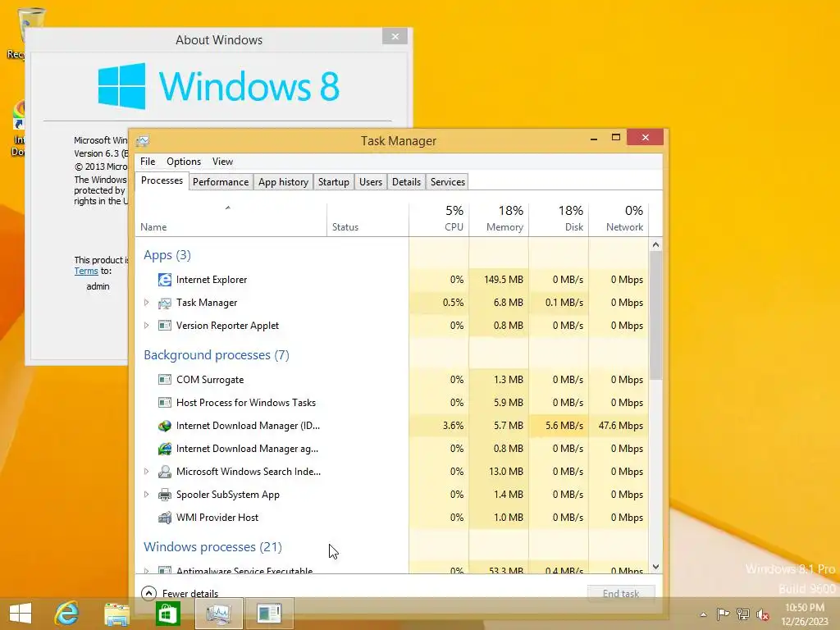Click the Version Reporter Applet icon
This screenshot has height=630, width=840.
coord(164,326)
